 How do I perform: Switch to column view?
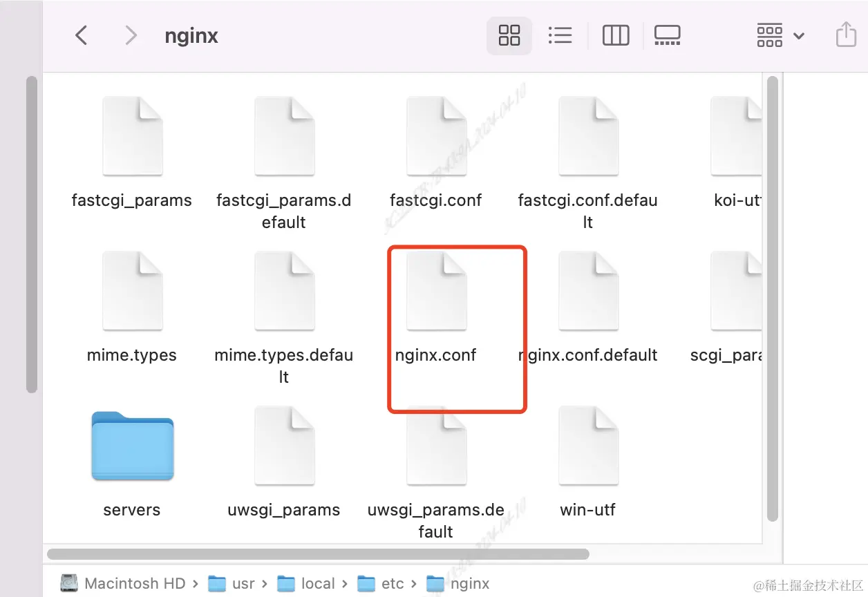click(616, 35)
